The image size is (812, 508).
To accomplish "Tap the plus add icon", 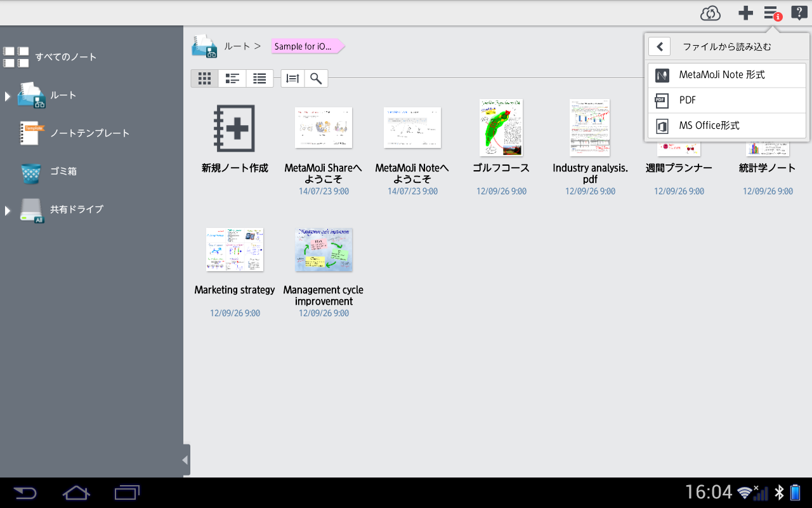I will tap(745, 13).
